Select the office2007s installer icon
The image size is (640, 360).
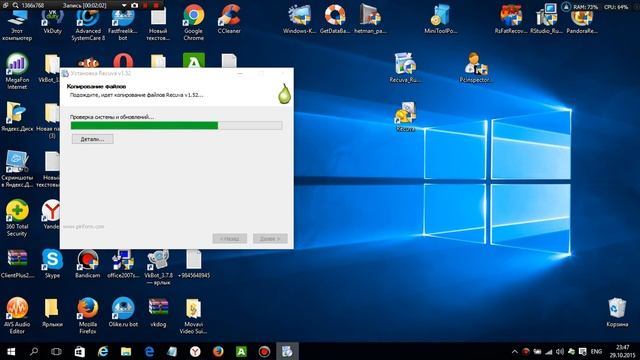pos(123,263)
